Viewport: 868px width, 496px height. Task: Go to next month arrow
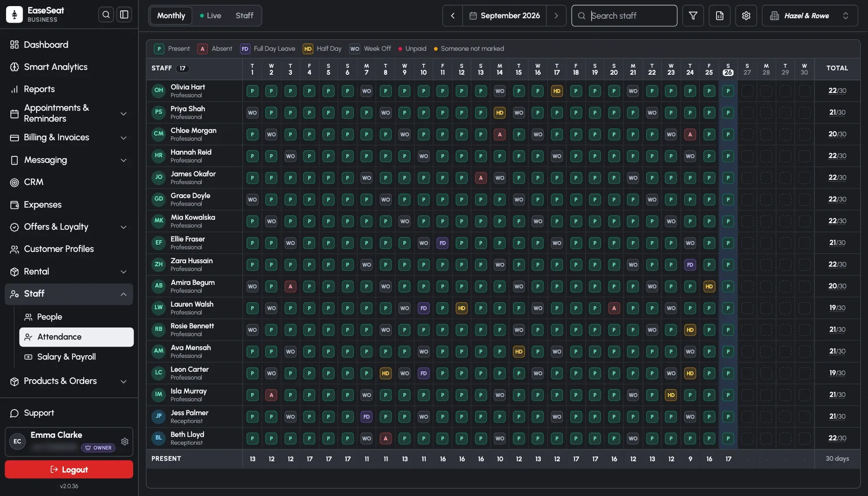click(556, 16)
